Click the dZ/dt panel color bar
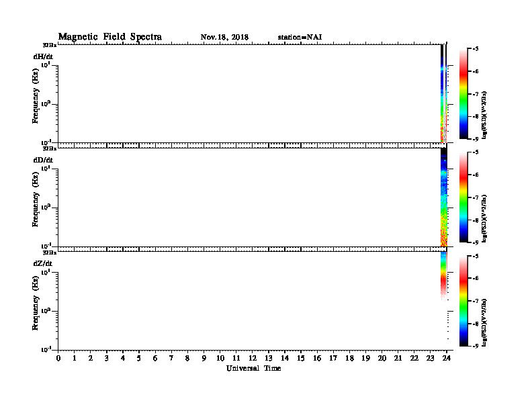 (x=463, y=301)
